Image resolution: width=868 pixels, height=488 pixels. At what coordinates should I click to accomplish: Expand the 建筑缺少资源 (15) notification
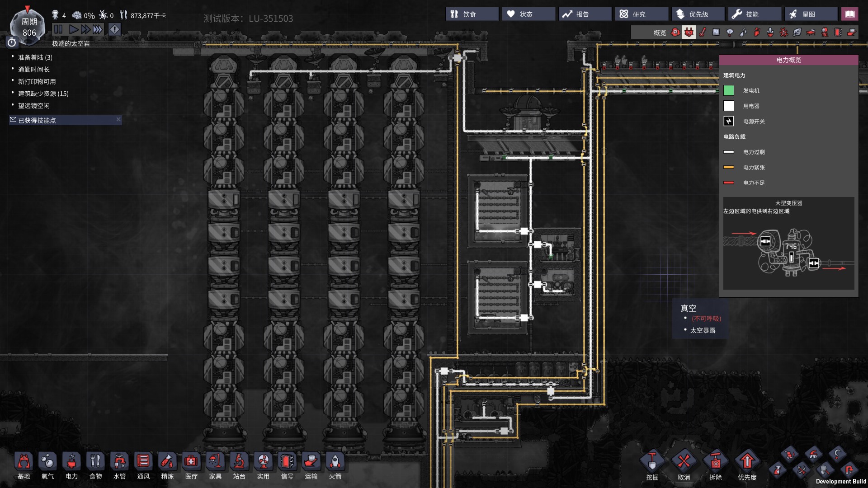(x=43, y=94)
